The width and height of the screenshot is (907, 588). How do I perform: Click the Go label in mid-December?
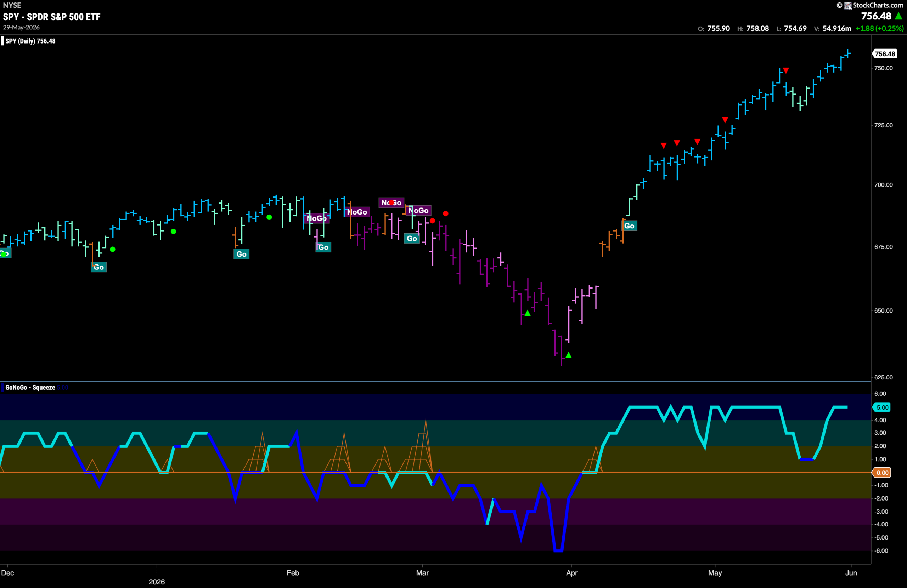click(99, 267)
